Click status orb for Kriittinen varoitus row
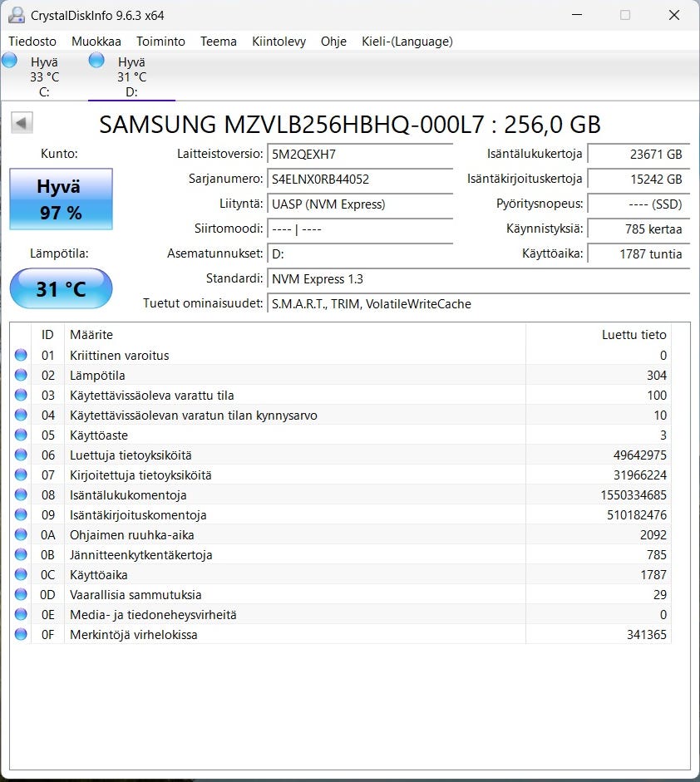 tap(21, 356)
